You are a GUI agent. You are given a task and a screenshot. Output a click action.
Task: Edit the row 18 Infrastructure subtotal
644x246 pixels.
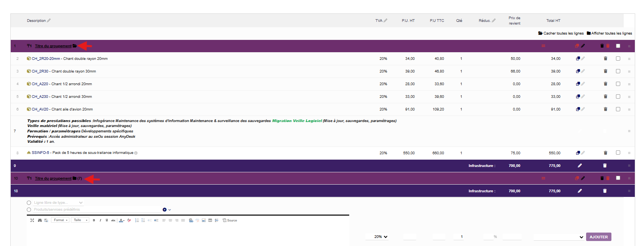pyautogui.click(x=580, y=191)
